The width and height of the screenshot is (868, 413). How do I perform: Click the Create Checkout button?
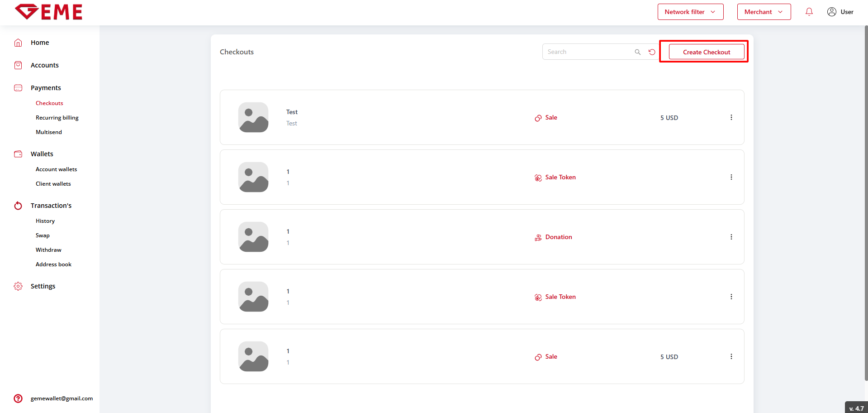(x=706, y=52)
